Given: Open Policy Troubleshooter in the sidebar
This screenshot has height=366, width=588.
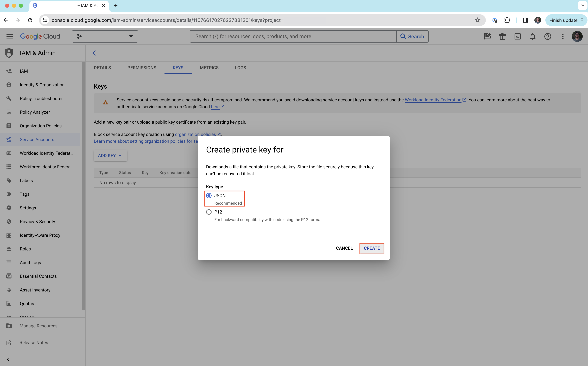Looking at the screenshot, I should (40, 98).
